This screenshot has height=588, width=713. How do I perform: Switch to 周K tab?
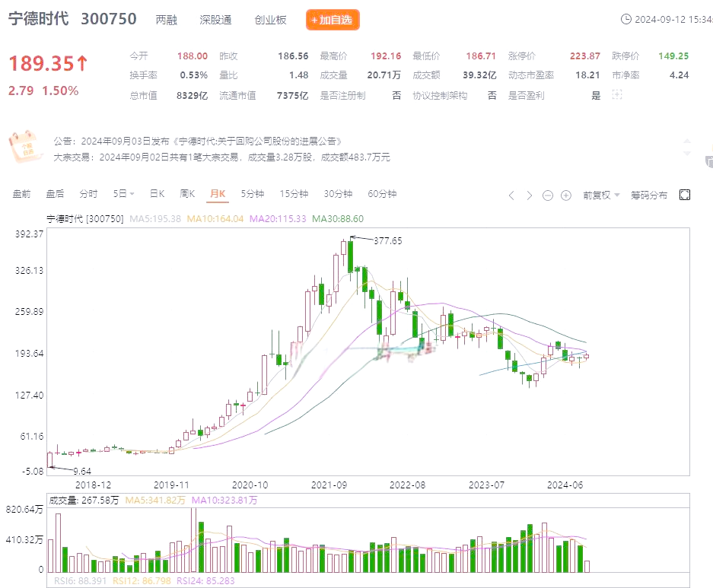tap(187, 194)
